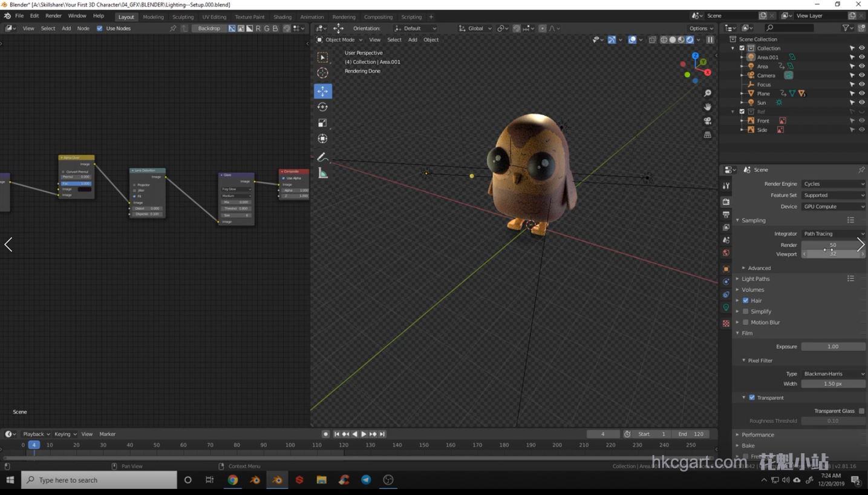The width and height of the screenshot is (868, 495).
Task: Open the Device dropdown
Action: tap(833, 207)
